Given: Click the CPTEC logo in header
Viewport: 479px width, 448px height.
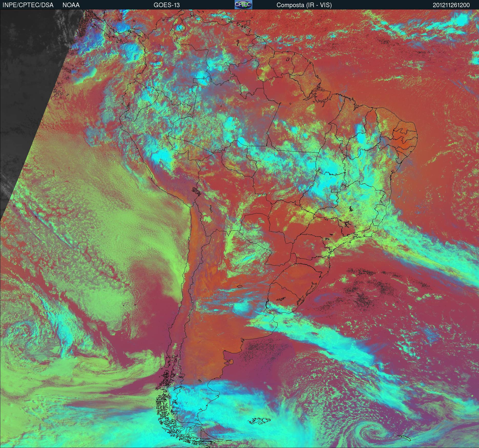Looking at the screenshot, I should 243,5.
